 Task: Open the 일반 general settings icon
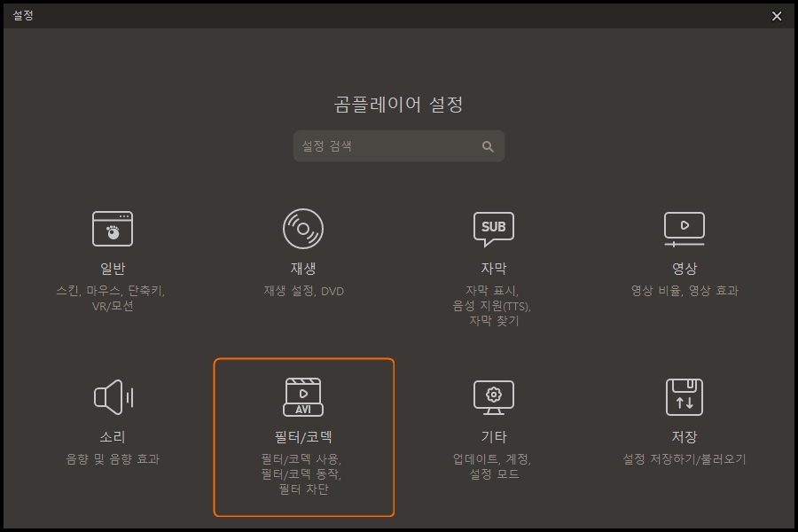tap(113, 229)
